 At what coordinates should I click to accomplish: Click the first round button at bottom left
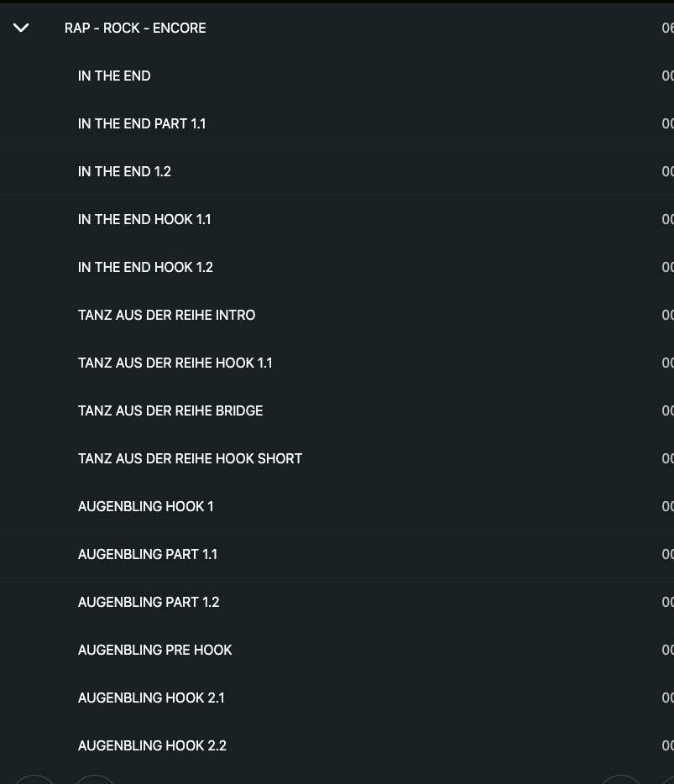[34, 781]
